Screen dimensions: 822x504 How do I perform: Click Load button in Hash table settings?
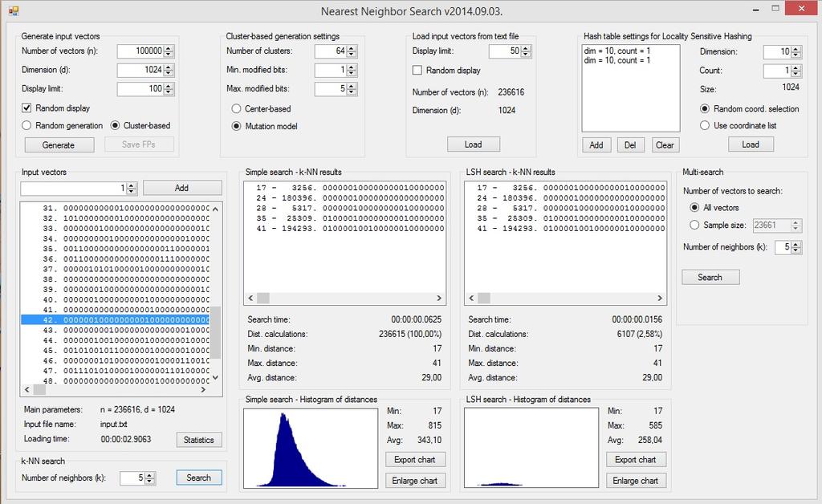[x=751, y=144]
